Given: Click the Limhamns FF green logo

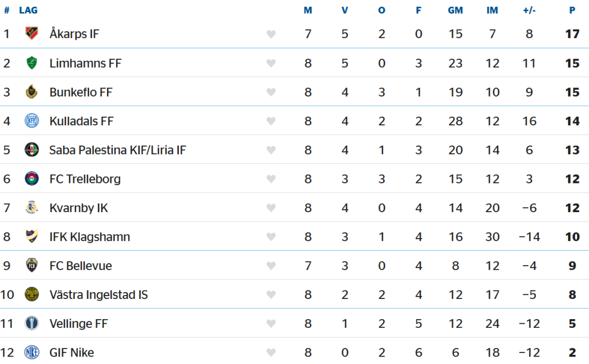Looking at the screenshot, I should 32,63.
